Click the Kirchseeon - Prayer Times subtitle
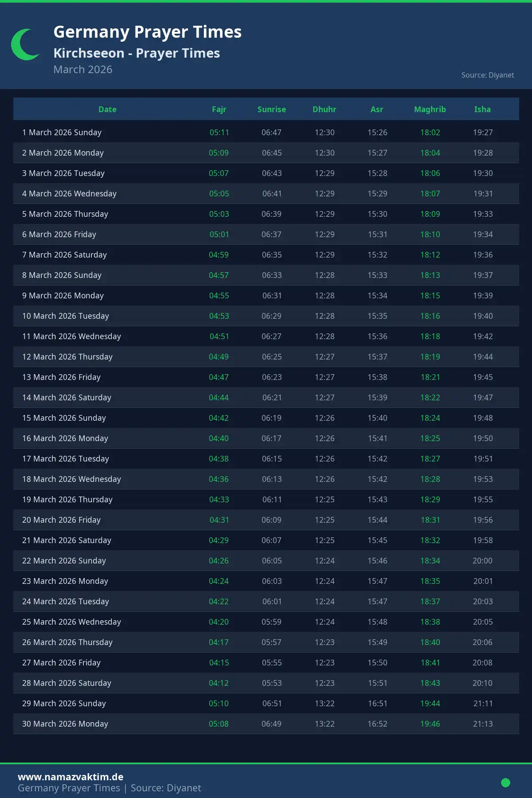The image size is (532, 798). pyautogui.click(x=137, y=53)
